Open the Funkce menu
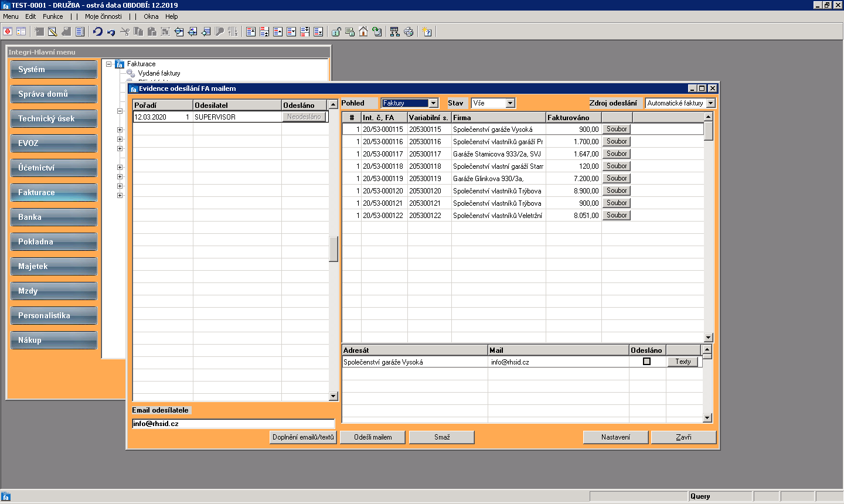844x504 pixels. (x=53, y=16)
